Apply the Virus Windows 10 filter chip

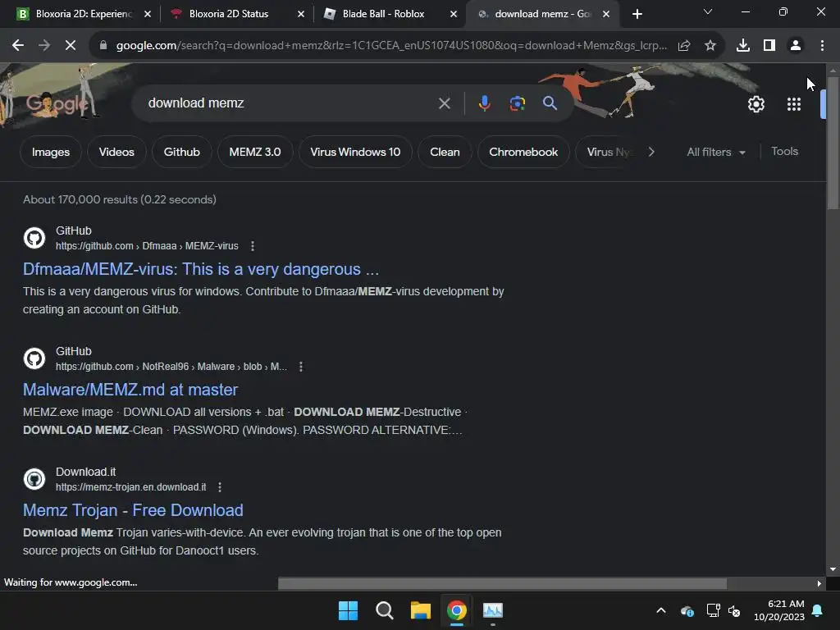pos(355,152)
